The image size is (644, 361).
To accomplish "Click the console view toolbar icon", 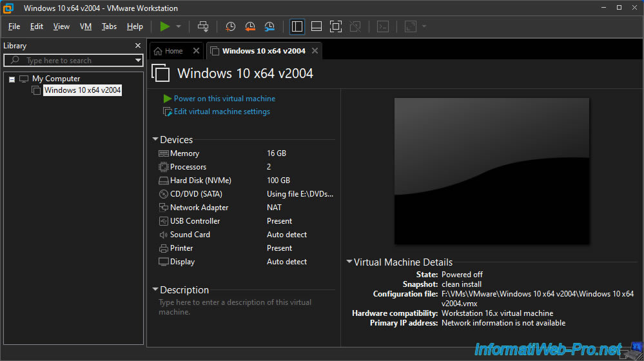I will coord(383,26).
